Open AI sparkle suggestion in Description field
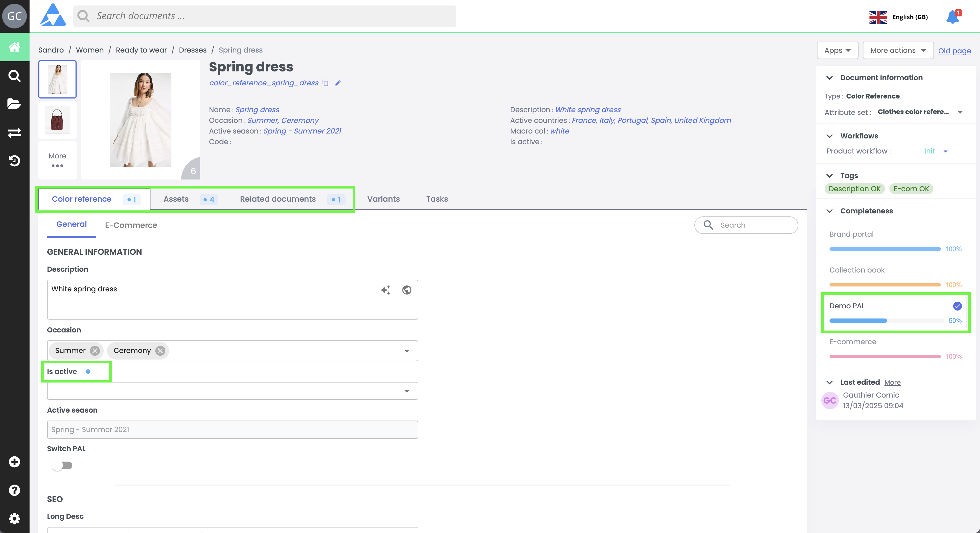The width and height of the screenshot is (980, 533). [x=385, y=290]
